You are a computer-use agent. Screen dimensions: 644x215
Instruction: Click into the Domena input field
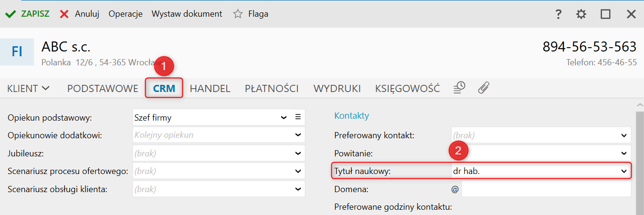point(546,189)
